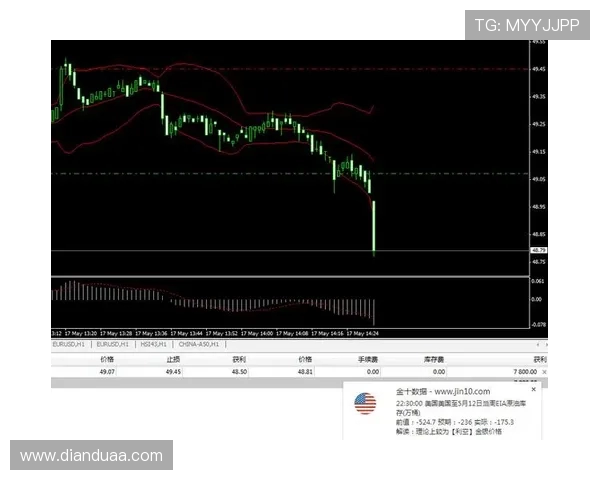Click the US flag icon in the notification
600x480 pixels.
coord(365,403)
